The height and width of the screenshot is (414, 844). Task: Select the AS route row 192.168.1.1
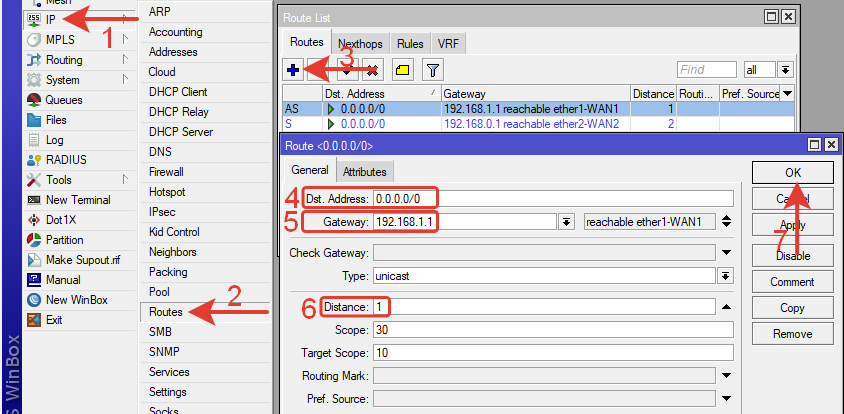coord(538,109)
